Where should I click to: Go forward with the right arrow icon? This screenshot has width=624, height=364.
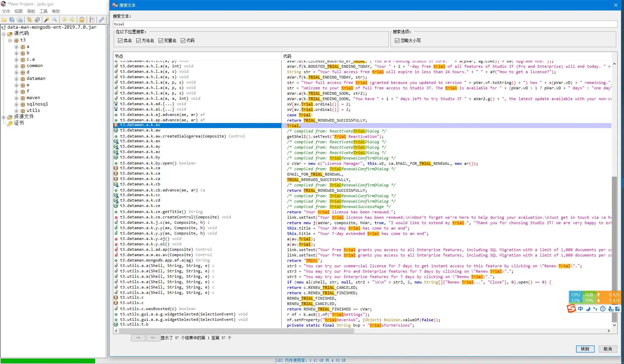click(x=72, y=20)
